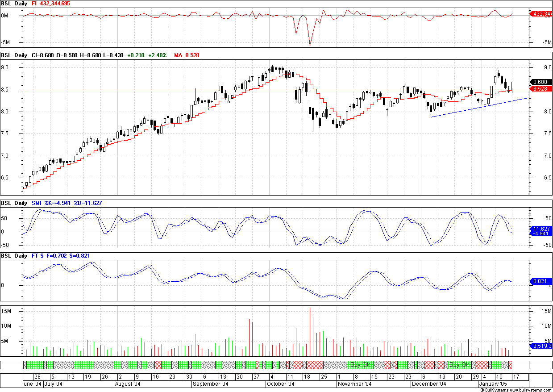Select 'January '05' on the date axis
The height and width of the screenshot is (392, 553).
[x=493, y=384]
